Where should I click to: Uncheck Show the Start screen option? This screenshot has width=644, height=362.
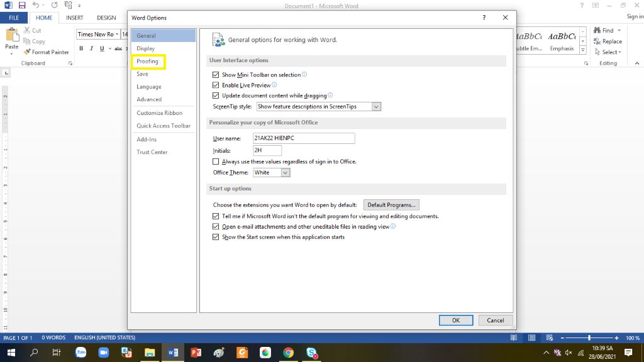[x=216, y=237]
